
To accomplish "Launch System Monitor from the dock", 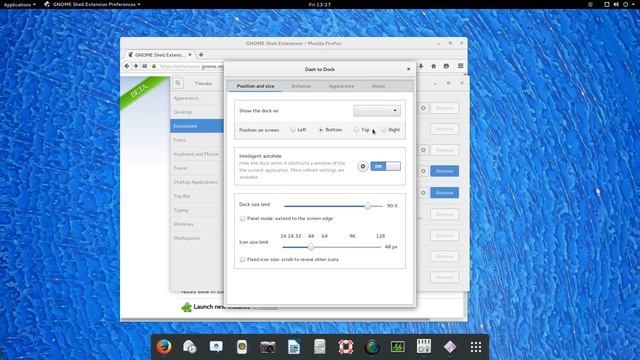I will [398, 347].
